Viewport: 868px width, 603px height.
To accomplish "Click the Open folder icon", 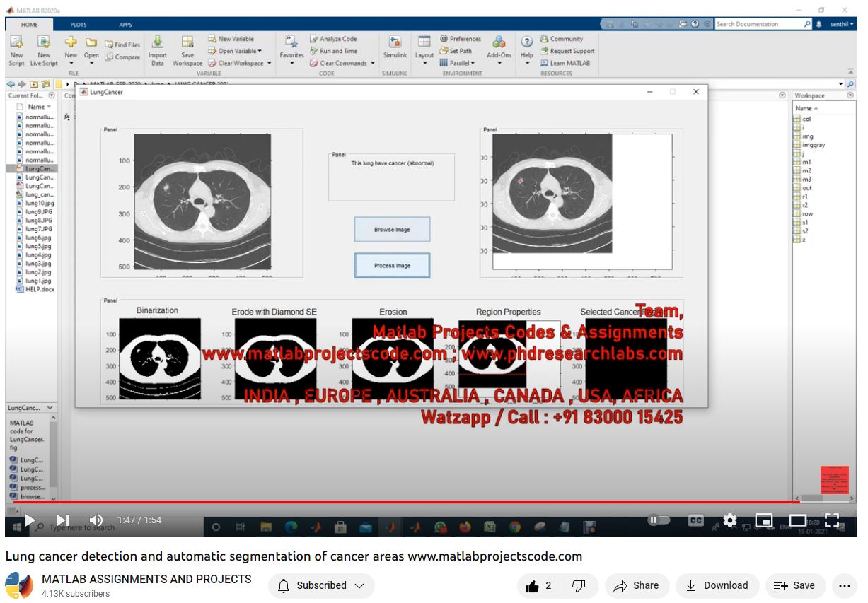I will [91, 43].
